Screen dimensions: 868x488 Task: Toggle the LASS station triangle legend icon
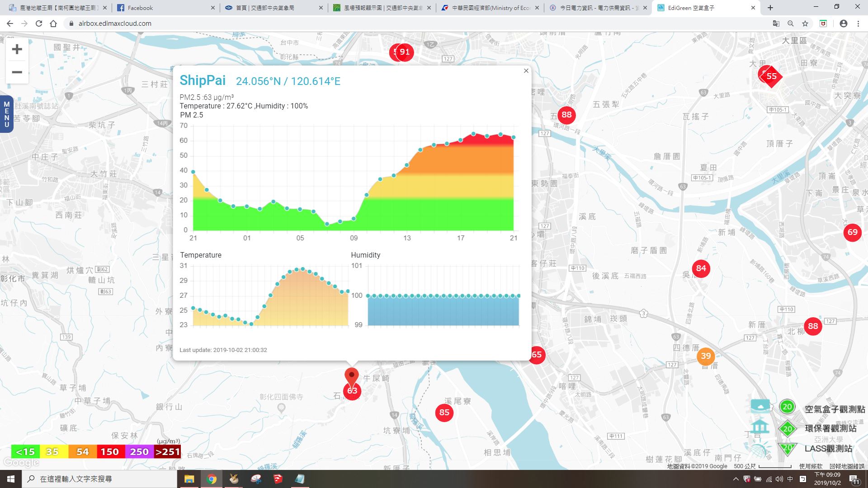[787, 449]
